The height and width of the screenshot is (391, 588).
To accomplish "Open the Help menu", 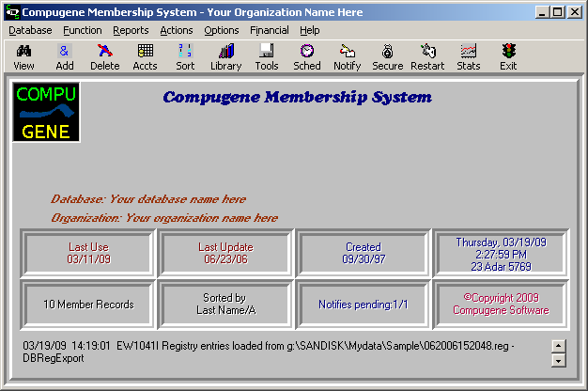I will pos(310,30).
